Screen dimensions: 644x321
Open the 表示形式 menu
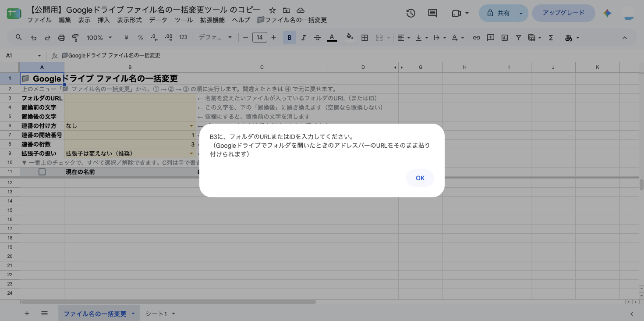(129, 20)
